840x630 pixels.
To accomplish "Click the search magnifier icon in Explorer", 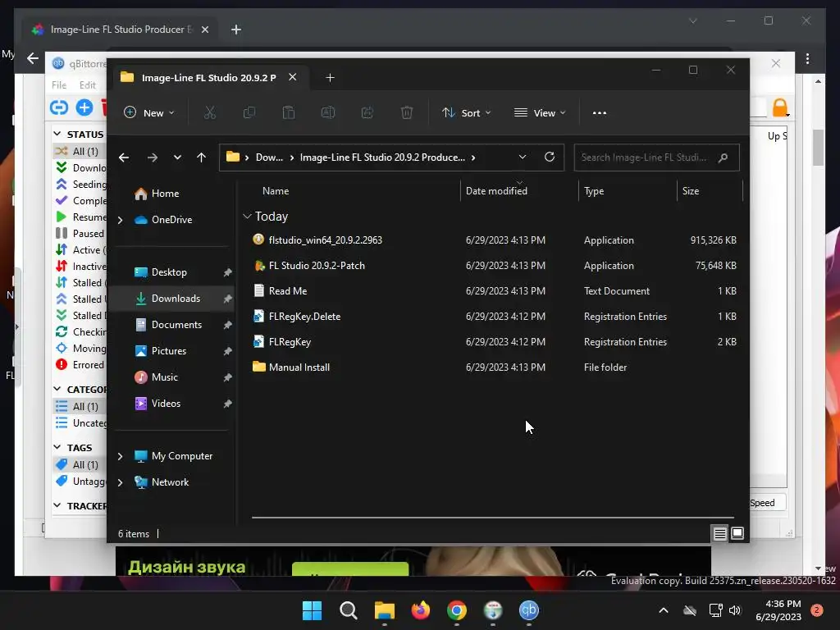I will (723, 157).
